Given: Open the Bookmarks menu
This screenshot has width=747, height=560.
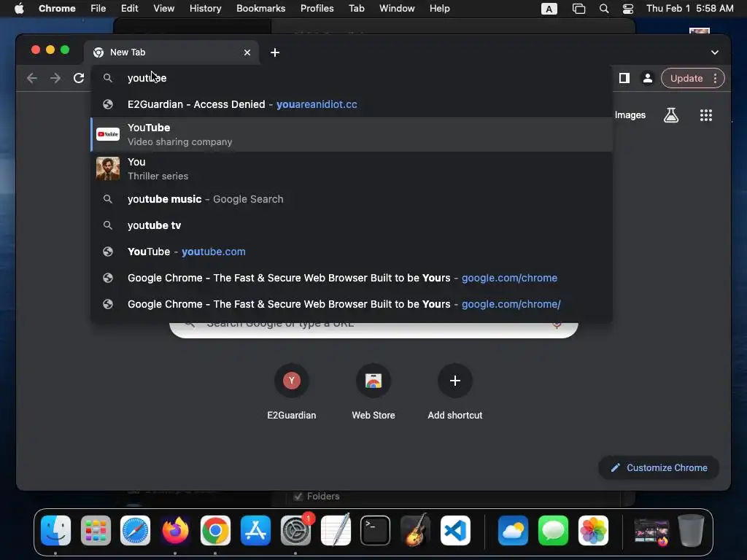Looking at the screenshot, I should point(260,8).
